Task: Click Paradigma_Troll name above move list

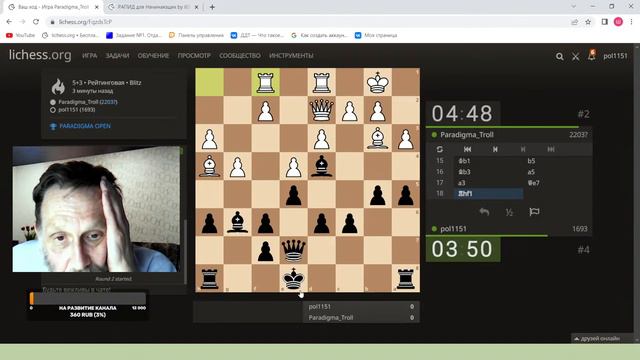Action: pyautogui.click(x=467, y=135)
